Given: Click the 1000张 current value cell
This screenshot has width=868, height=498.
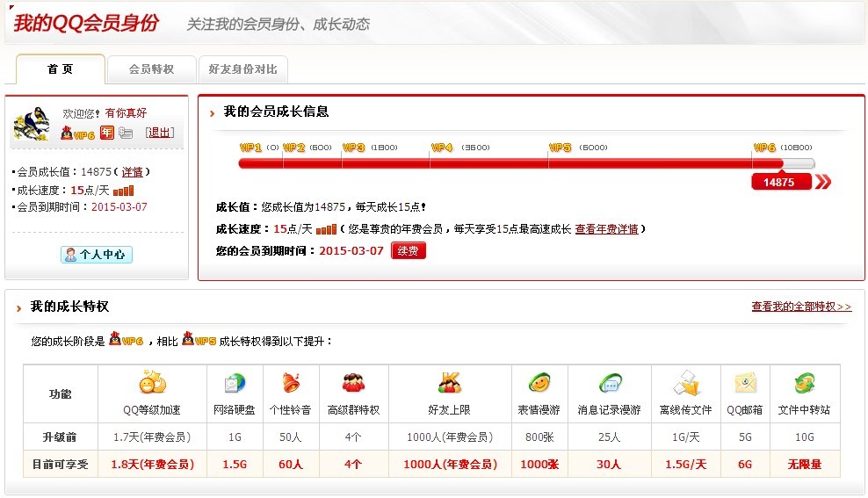Looking at the screenshot, I should point(539,465).
